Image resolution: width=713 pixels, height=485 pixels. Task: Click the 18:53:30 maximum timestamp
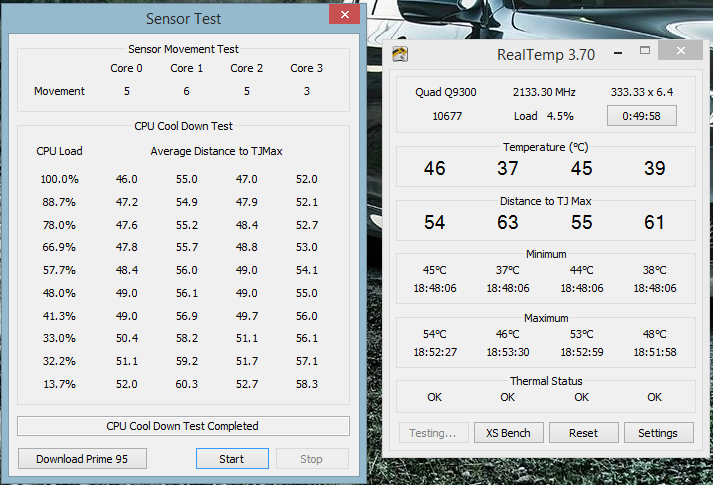tap(508, 352)
